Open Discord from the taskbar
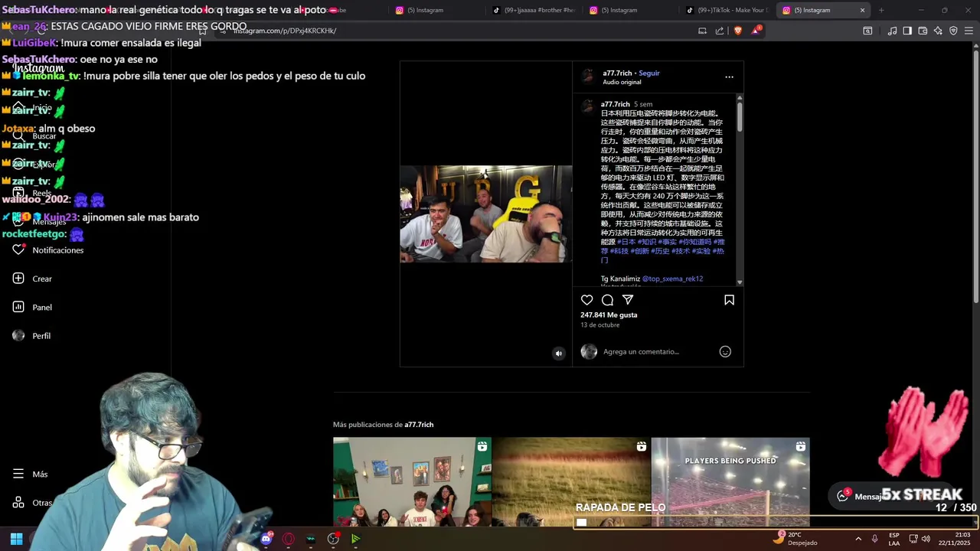This screenshot has width=980, height=551. [266, 539]
